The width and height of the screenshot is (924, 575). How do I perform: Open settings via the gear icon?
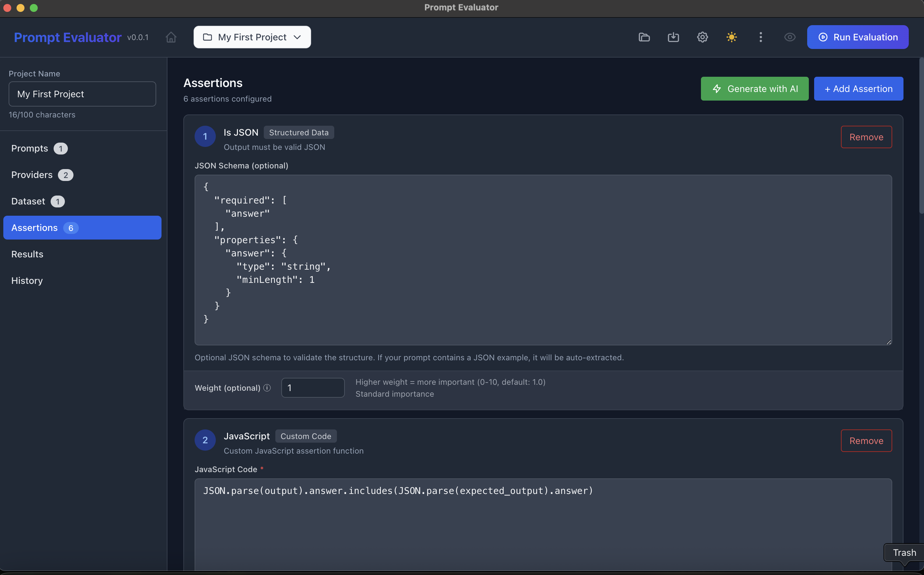(x=702, y=37)
